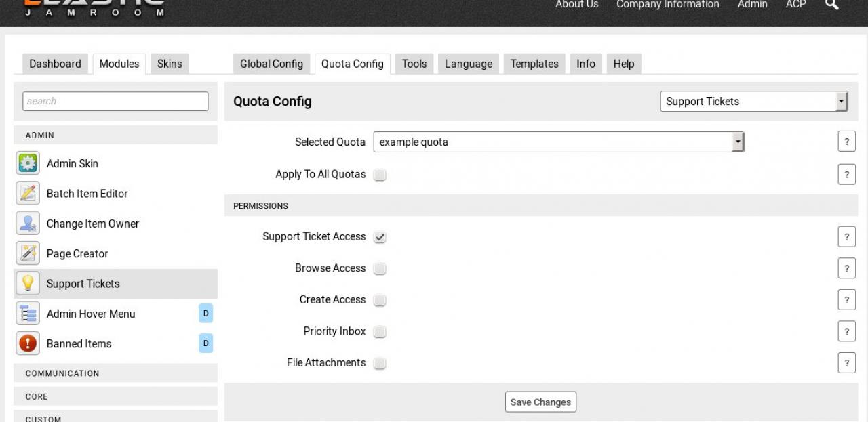This screenshot has height=422, width=868.
Task: Toggle Apply To All Quotas checkbox
Action: coord(380,175)
